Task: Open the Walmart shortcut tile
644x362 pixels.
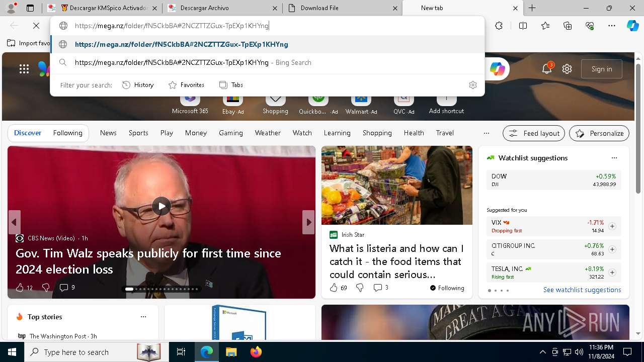Action: [x=361, y=103]
